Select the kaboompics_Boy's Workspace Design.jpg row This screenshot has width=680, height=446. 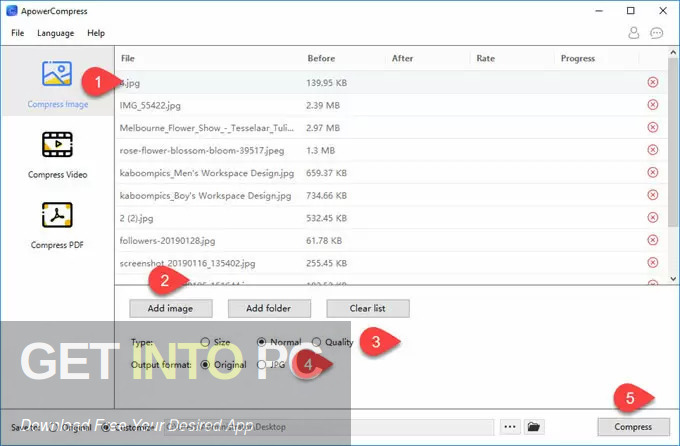coord(390,196)
